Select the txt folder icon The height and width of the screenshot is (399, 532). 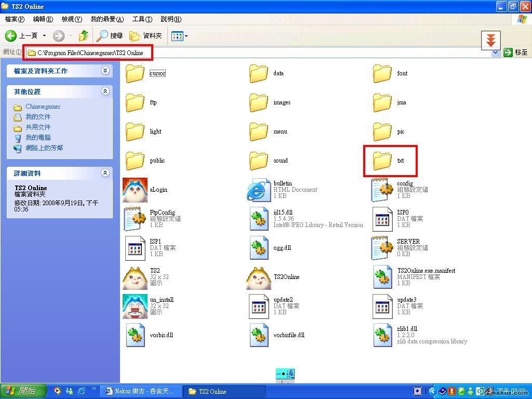click(x=382, y=161)
